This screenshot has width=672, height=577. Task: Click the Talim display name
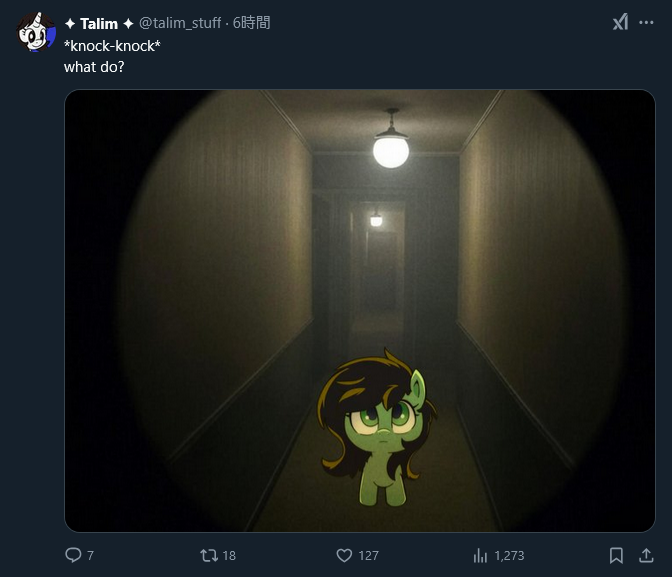(x=99, y=24)
